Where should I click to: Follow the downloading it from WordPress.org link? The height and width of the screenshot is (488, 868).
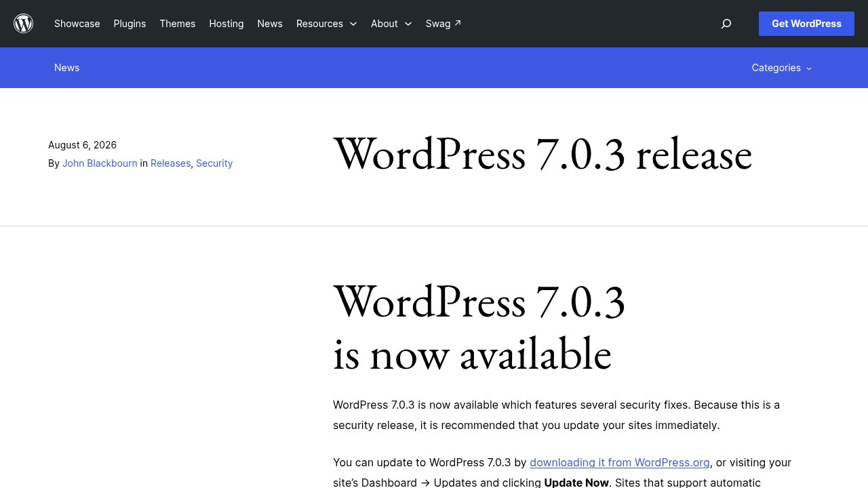620,462
